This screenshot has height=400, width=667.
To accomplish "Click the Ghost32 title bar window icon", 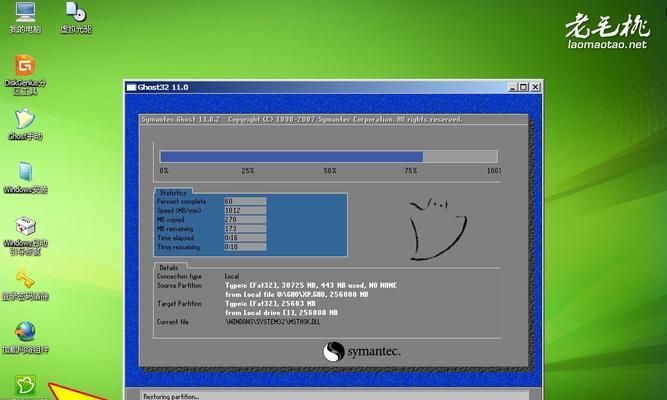I will tap(131, 87).
